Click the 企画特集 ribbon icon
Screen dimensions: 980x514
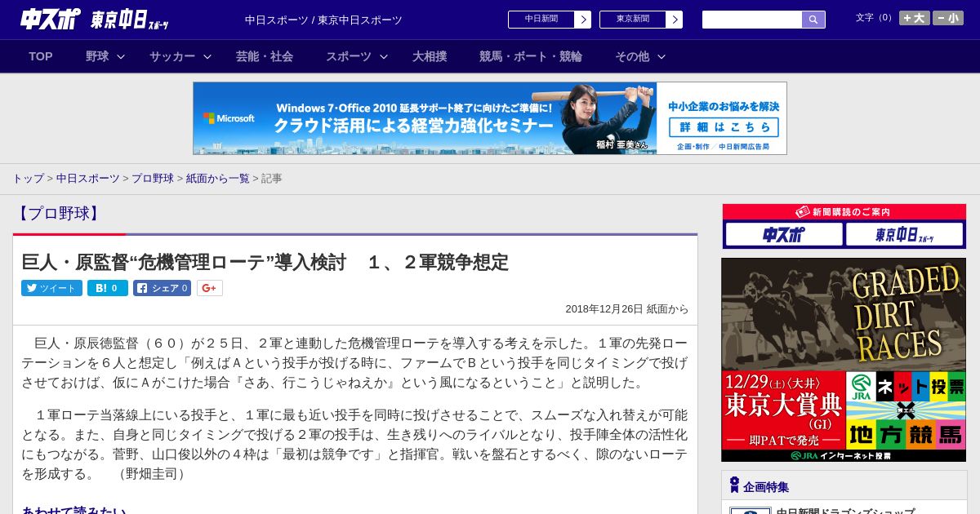point(734,485)
